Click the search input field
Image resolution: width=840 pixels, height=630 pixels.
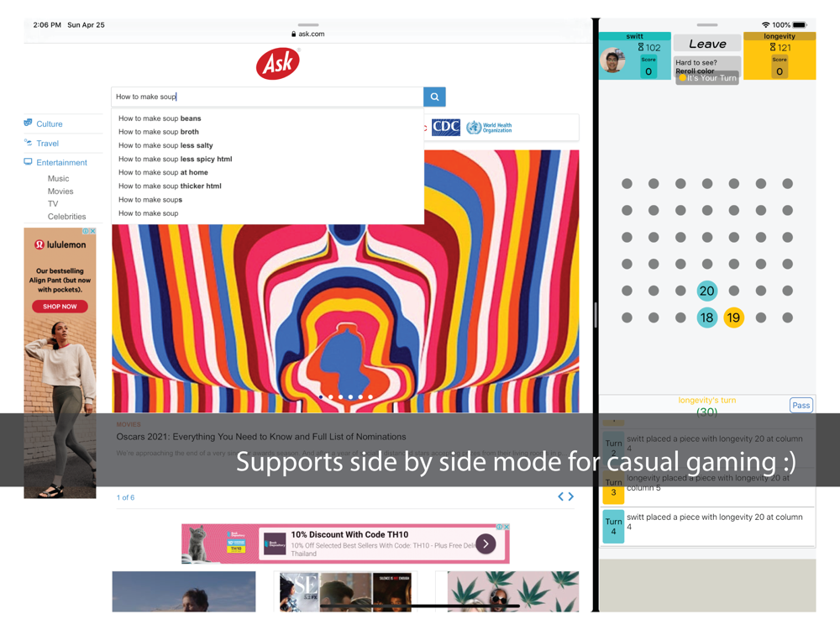point(267,97)
